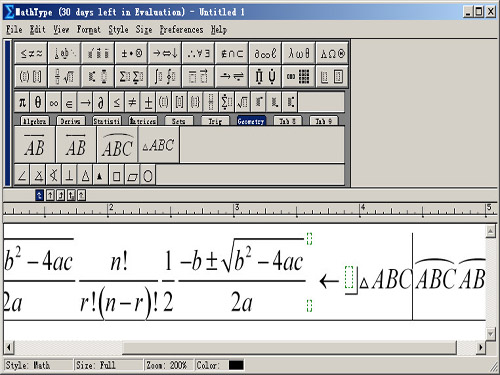500x375 pixels.
Task: Insert square root template from small bar
Action: [x=242, y=102]
